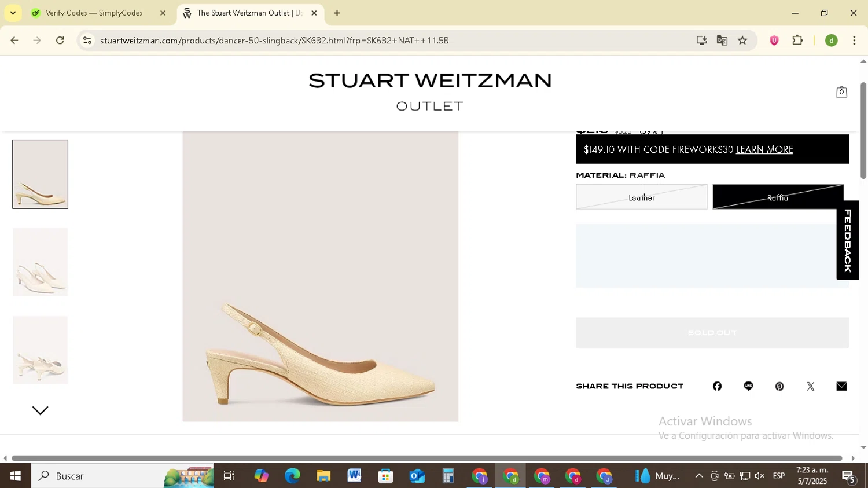Click the muted volume tray icon
Viewport: 868px width, 488px height.
tap(760, 476)
